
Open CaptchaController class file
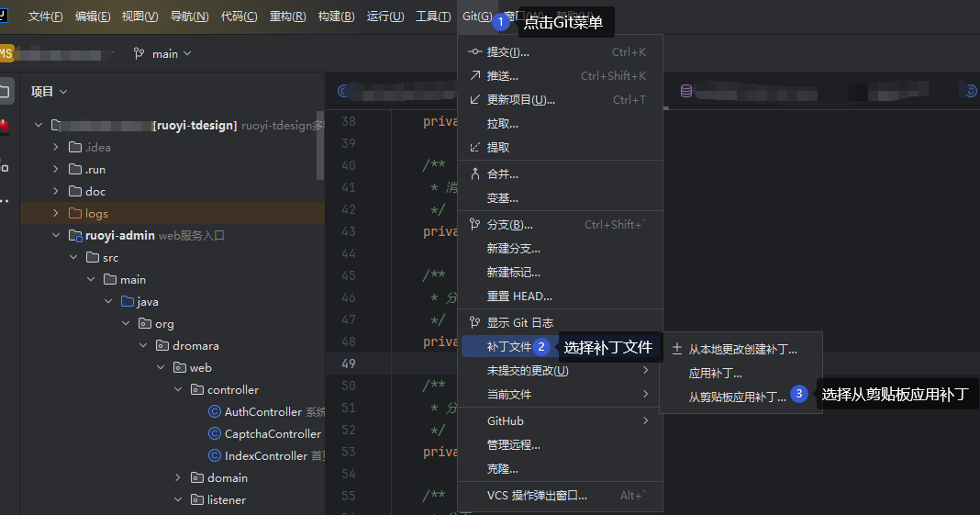pyautogui.click(x=265, y=433)
